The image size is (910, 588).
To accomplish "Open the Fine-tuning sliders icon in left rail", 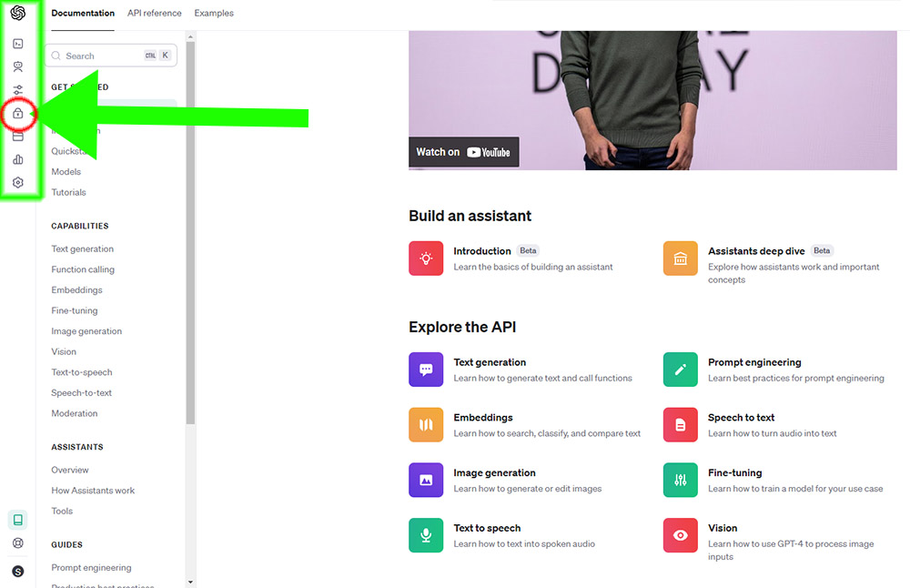I will (x=18, y=90).
